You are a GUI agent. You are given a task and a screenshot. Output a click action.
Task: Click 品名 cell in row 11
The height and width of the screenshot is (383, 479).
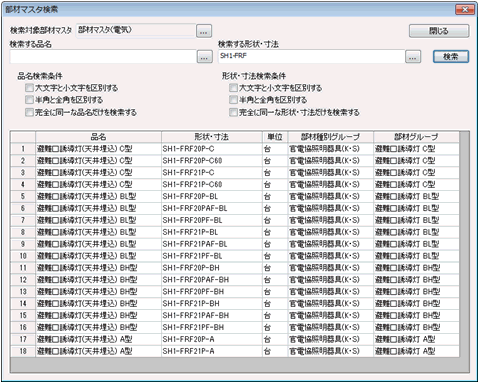(x=98, y=268)
